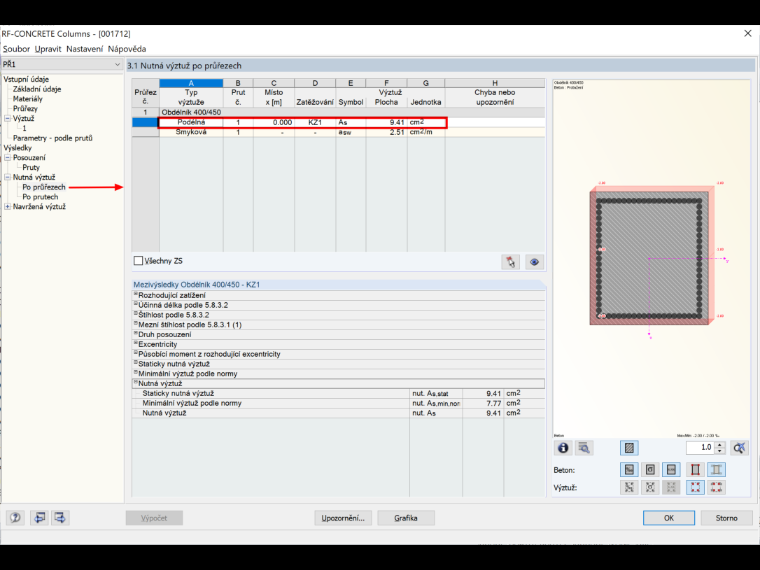The width and height of the screenshot is (760, 570).
Task: Toggle the first icon in the Beton row
Action: click(629, 469)
